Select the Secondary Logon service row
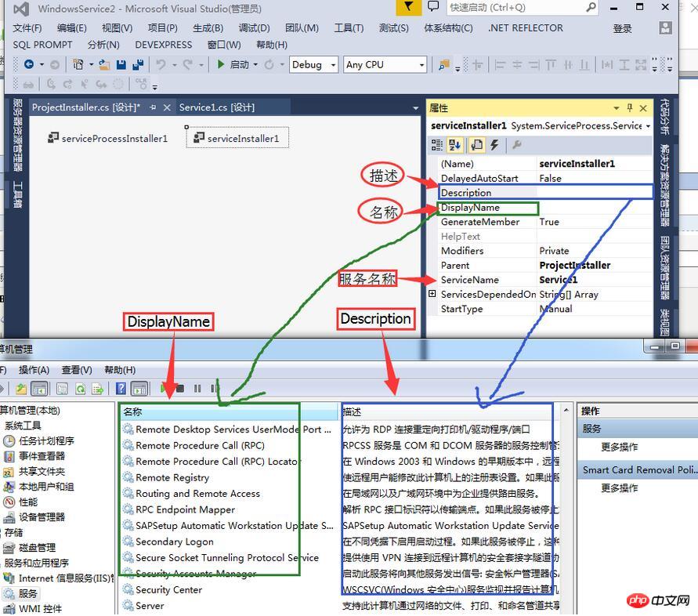698x616 pixels. click(175, 542)
